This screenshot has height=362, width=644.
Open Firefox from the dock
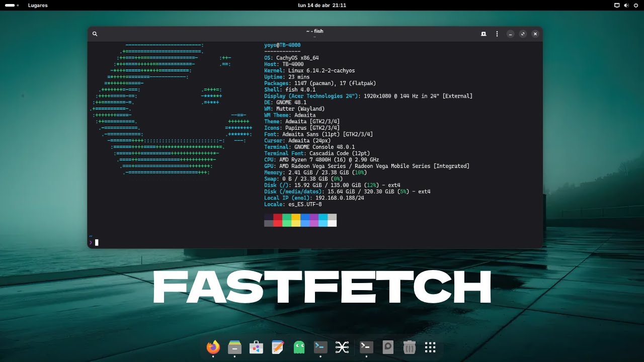tap(213, 347)
